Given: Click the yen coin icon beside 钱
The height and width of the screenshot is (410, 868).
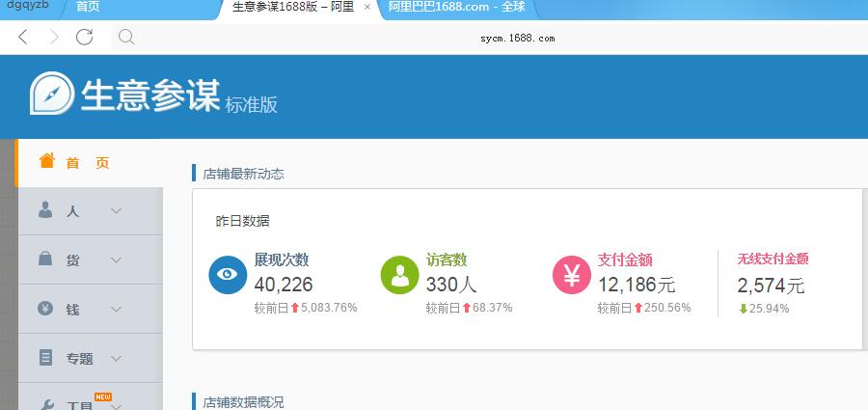Looking at the screenshot, I should (45, 308).
